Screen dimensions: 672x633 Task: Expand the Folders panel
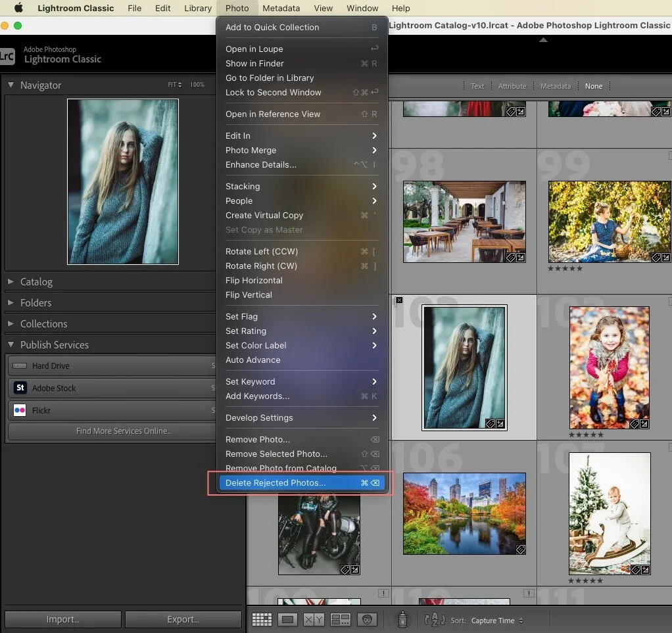[36, 302]
